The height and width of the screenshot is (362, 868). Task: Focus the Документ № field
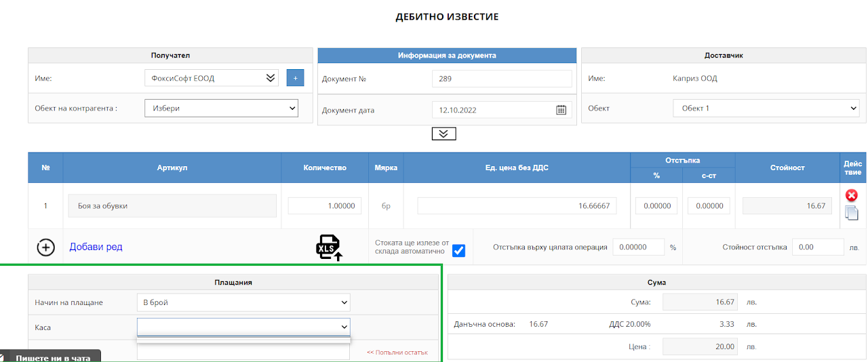[x=502, y=79]
